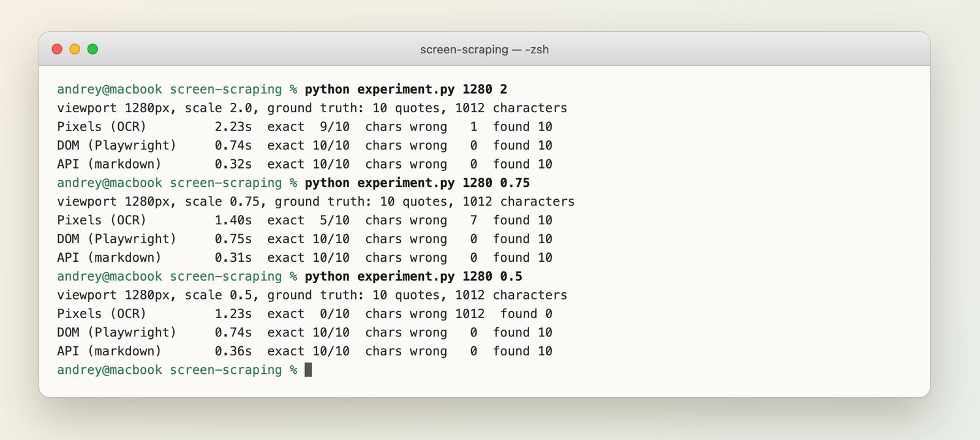The width and height of the screenshot is (980, 440).
Task: Click the API timing value '0.31s'
Action: pos(233,258)
